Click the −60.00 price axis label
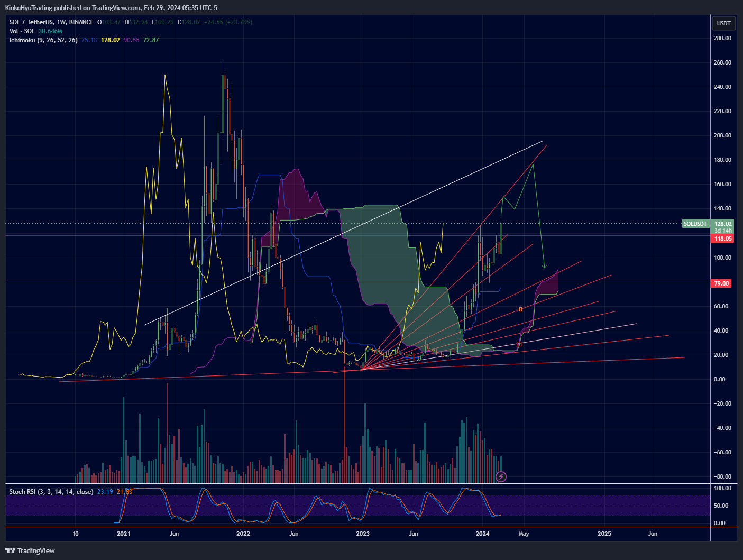The width and height of the screenshot is (743, 560). [x=722, y=452]
